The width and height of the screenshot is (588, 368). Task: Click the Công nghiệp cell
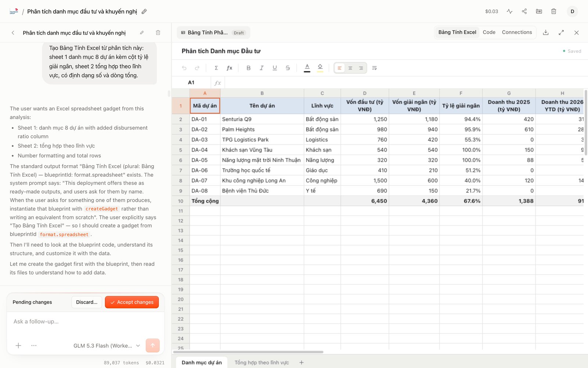[x=322, y=181]
